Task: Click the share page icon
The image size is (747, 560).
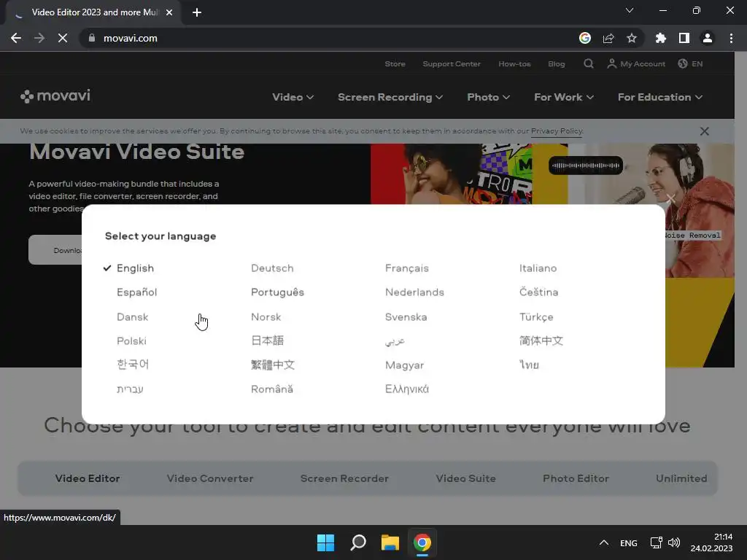Action: (608, 38)
